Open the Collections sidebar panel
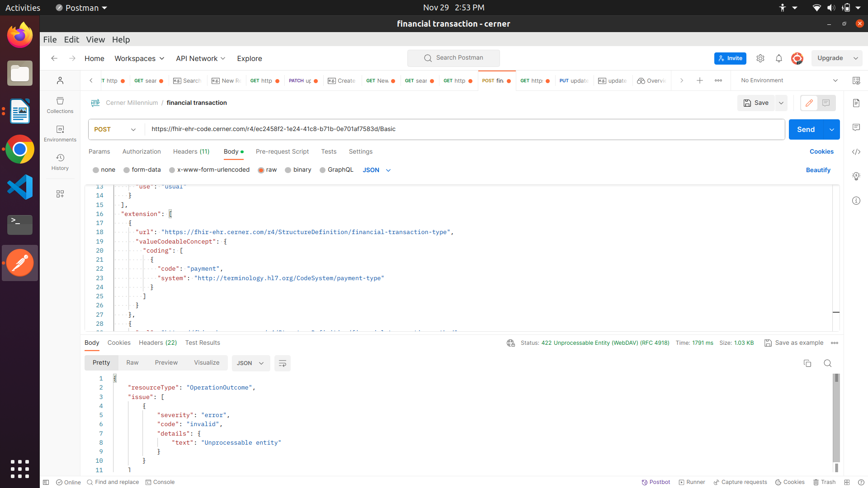 [x=60, y=105]
